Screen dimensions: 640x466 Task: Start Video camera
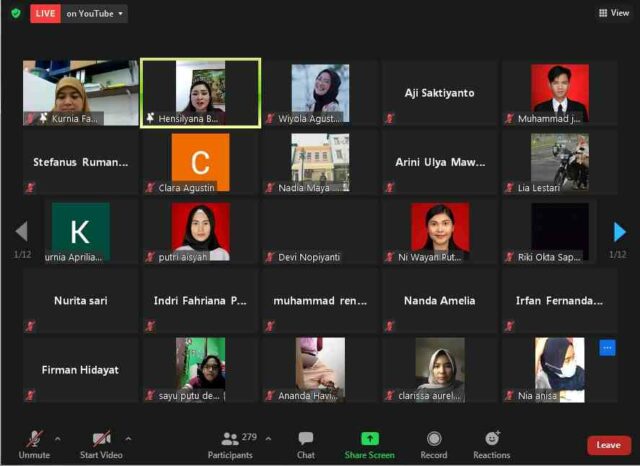(101, 444)
